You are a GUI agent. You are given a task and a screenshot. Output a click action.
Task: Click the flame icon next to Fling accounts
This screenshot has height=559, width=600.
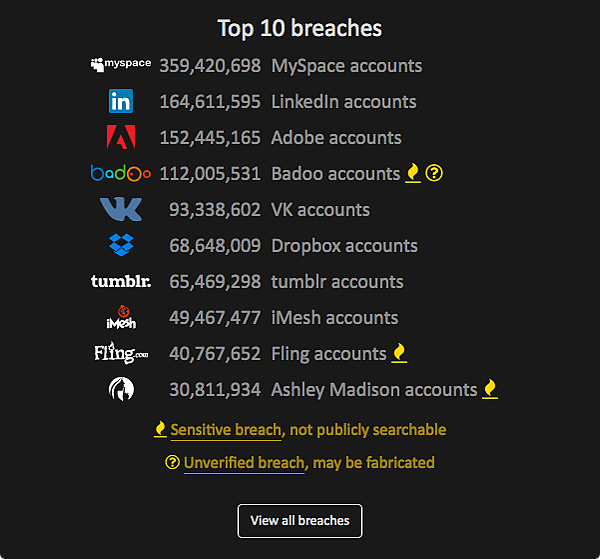tap(399, 353)
